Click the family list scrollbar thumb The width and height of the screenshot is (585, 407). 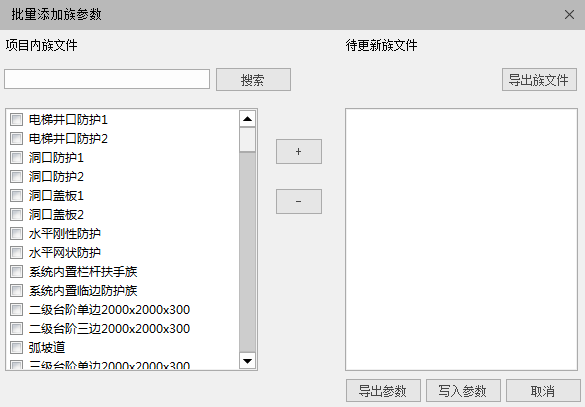247,140
